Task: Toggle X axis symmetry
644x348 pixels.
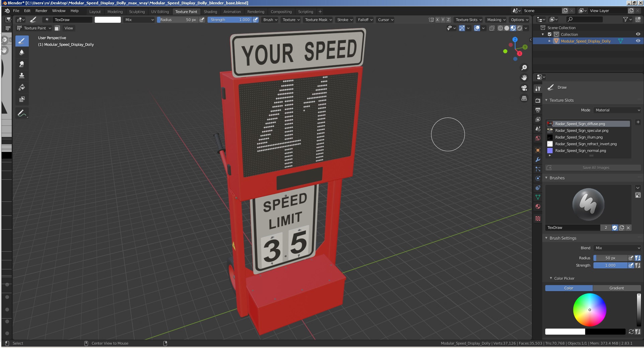Action: [x=437, y=20]
